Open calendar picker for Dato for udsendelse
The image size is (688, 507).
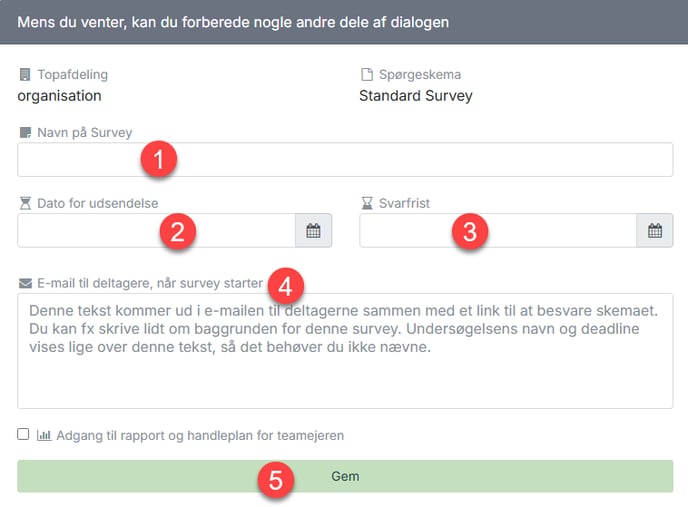pos(313,230)
